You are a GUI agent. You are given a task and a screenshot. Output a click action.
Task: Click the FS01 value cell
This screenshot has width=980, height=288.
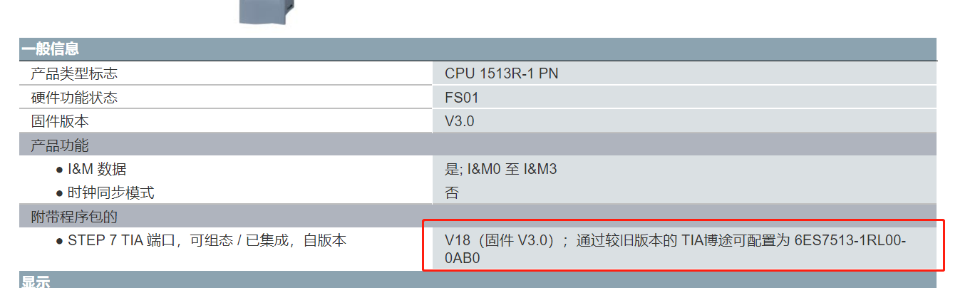coord(462,98)
